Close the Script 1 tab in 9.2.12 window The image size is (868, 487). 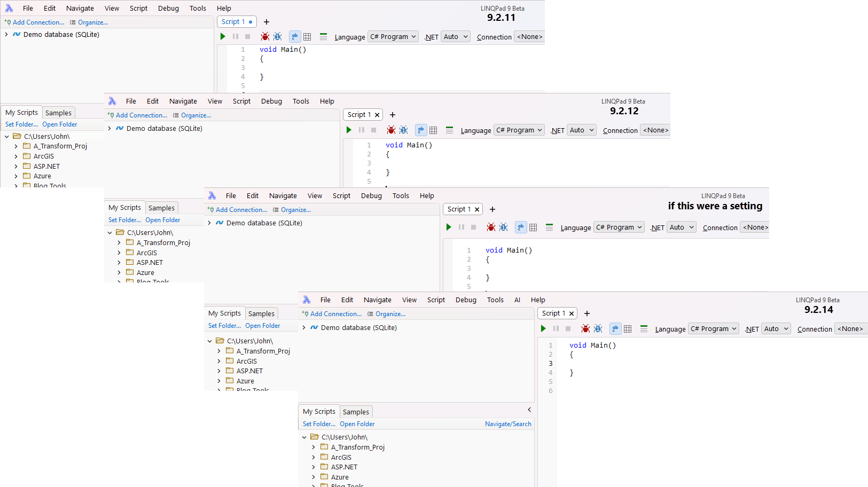[x=377, y=115]
